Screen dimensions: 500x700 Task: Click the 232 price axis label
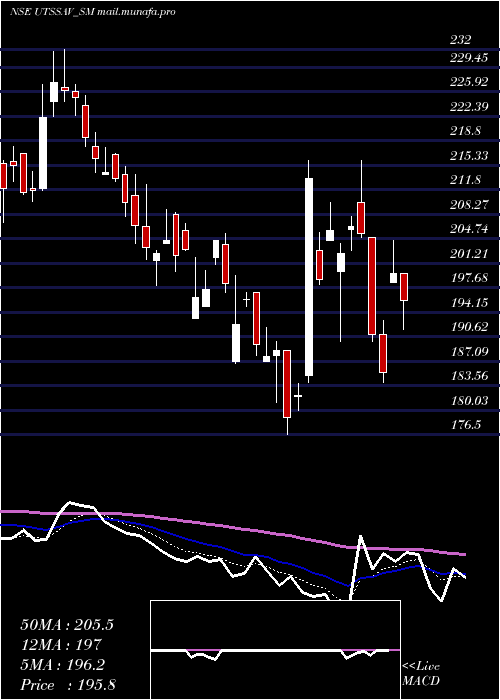tap(460, 40)
